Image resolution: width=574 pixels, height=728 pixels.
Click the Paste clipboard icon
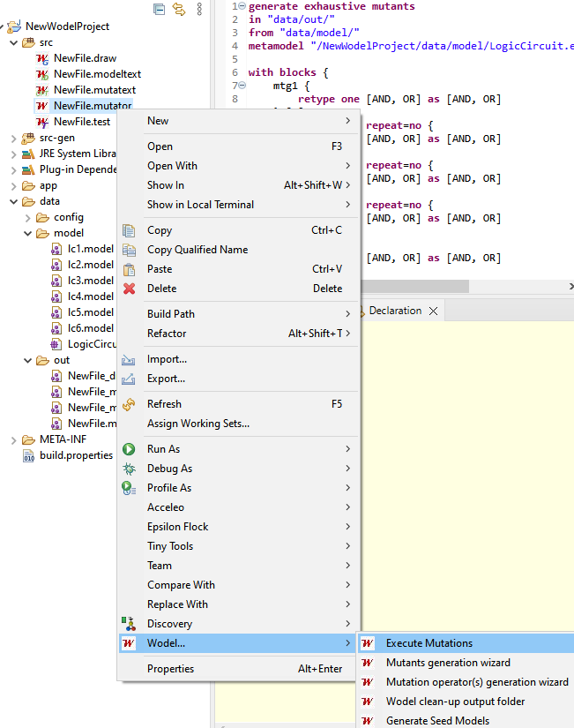(129, 269)
